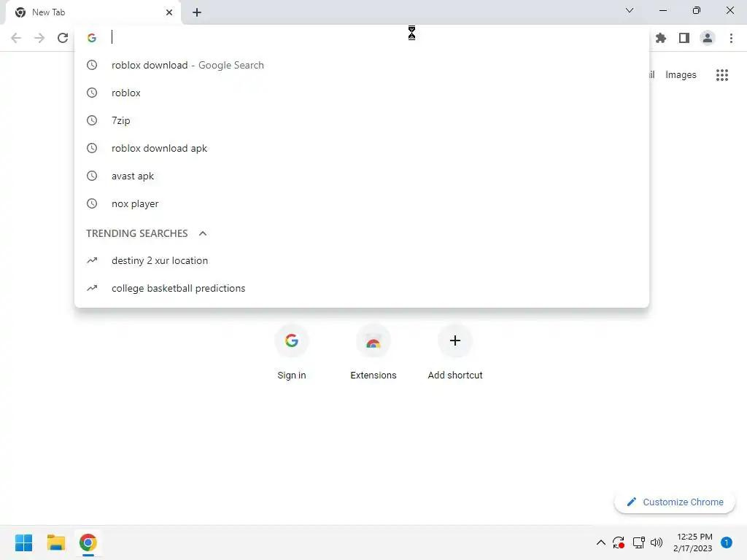Screen dimensions: 747x560
Task: Click trending arrow icon beside 'destiny 2 xur location'
Action: [x=92, y=260]
